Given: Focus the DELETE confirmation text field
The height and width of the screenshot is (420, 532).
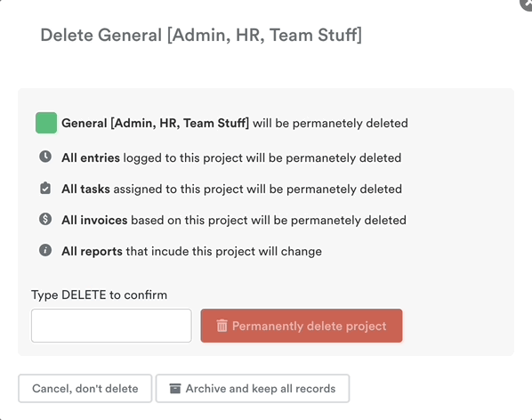Looking at the screenshot, I should point(111,326).
